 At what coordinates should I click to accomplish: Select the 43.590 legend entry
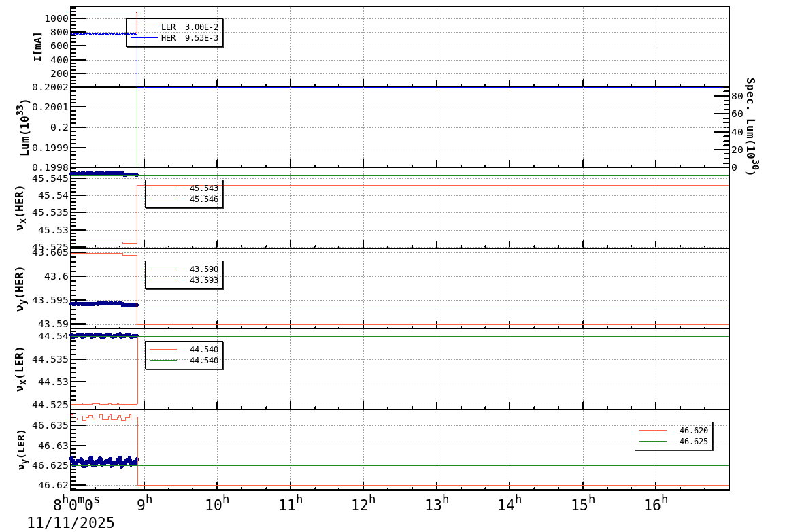203,269
